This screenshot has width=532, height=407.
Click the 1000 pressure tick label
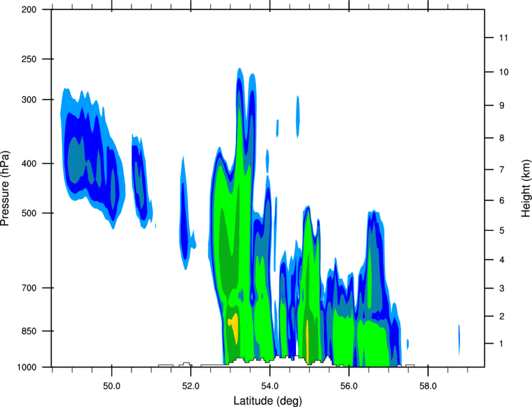click(x=26, y=368)
